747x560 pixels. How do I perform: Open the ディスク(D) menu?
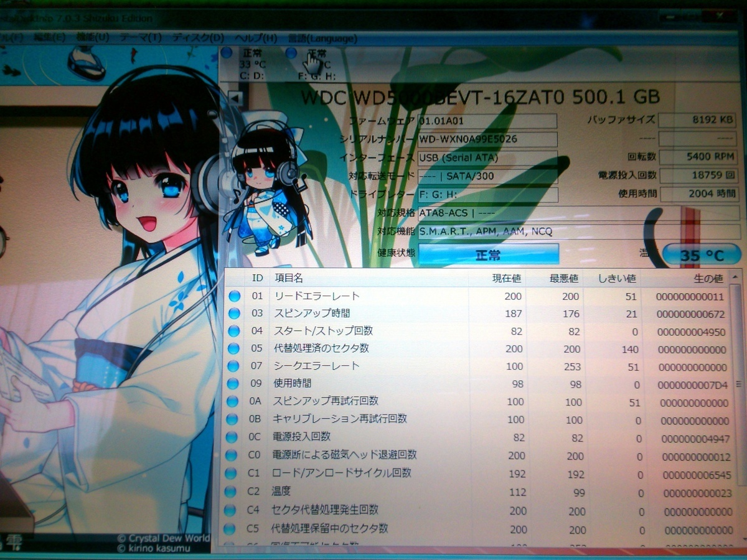(197, 38)
